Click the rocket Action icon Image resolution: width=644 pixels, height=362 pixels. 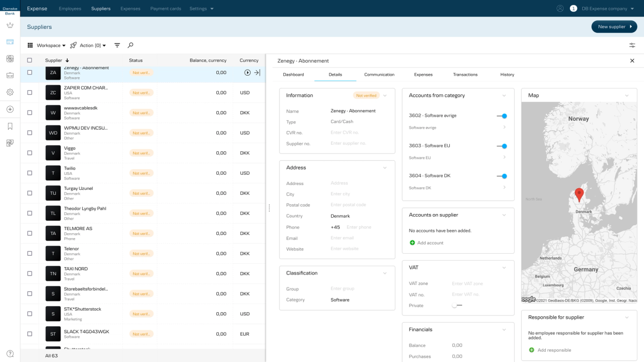click(74, 46)
